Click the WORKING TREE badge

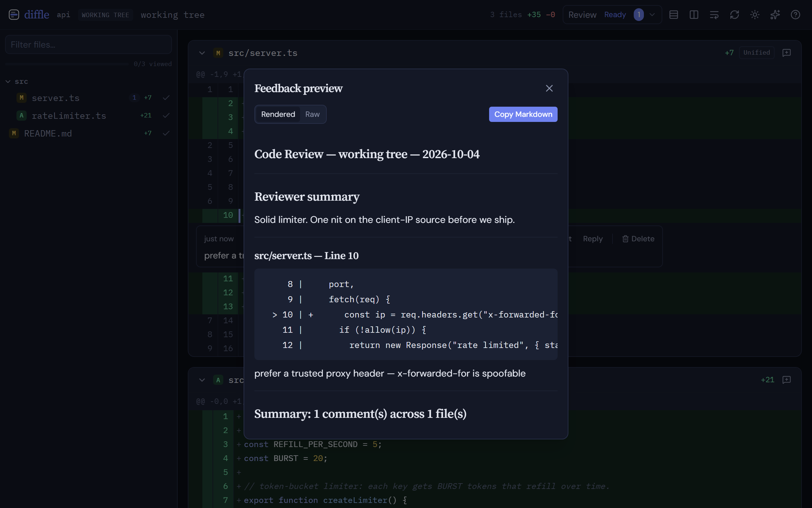(105, 15)
